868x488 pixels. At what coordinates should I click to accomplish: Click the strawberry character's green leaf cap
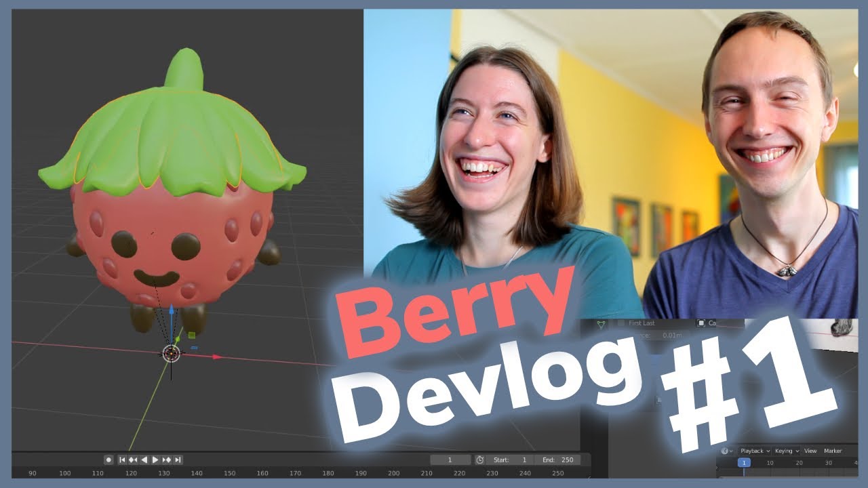point(173,136)
